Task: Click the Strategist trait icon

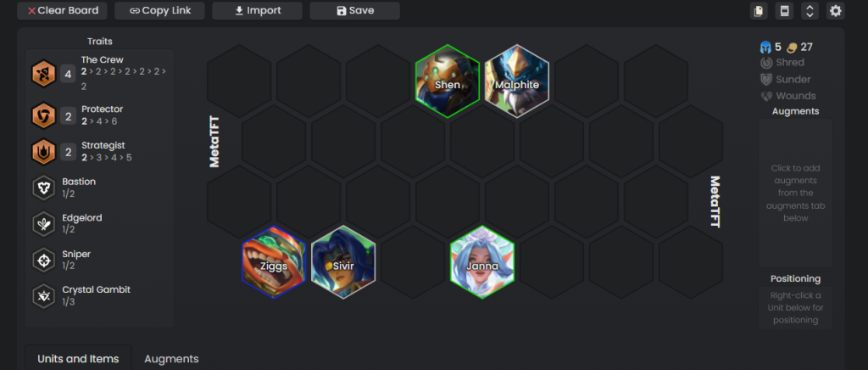Action: (44, 152)
